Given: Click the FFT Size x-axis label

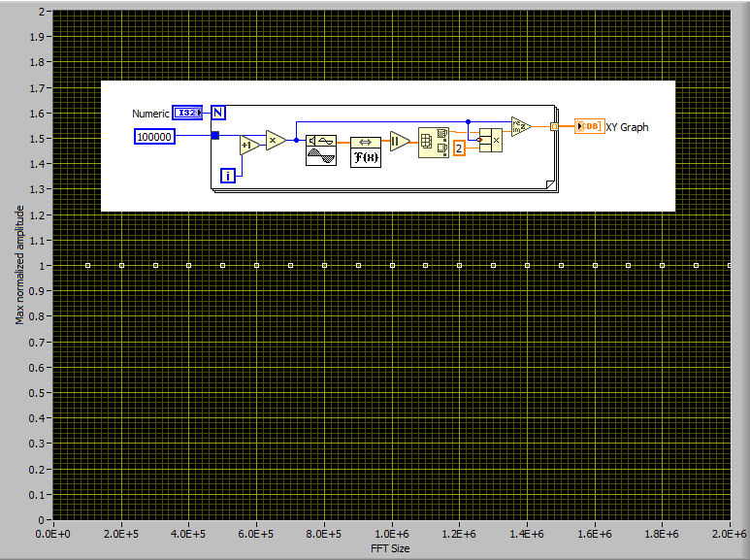Looking at the screenshot, I should pyautogui.click(x=390, y=548).
